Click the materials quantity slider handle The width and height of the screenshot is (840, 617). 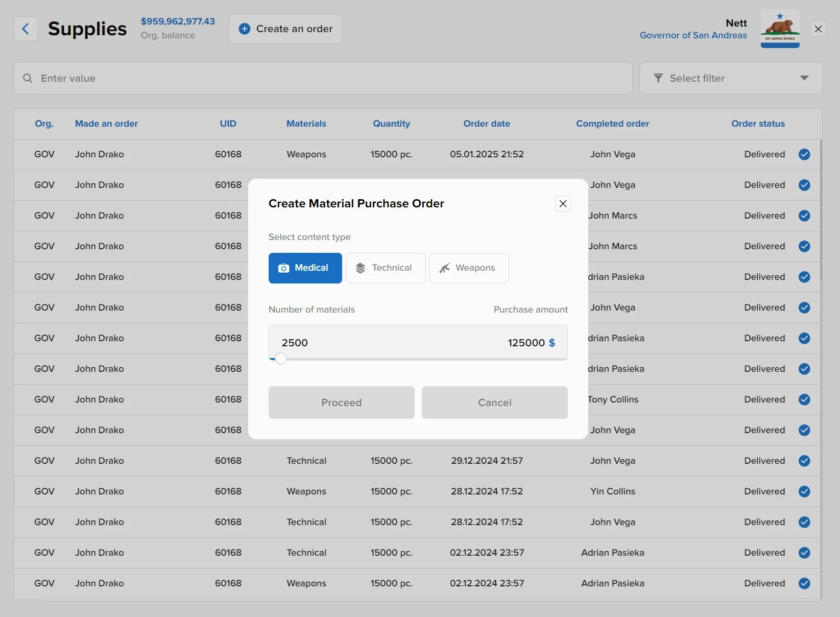click(280, 359)
